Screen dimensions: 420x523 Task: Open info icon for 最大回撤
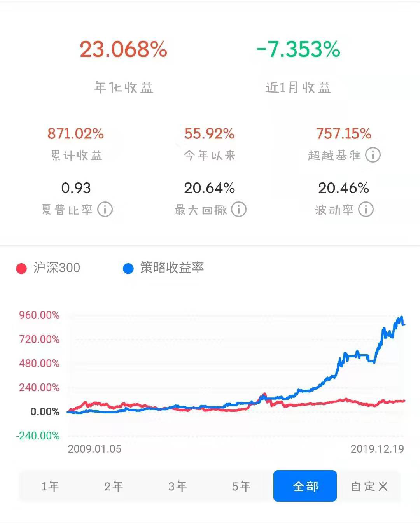pyautogui.click(x=239, y=210)
